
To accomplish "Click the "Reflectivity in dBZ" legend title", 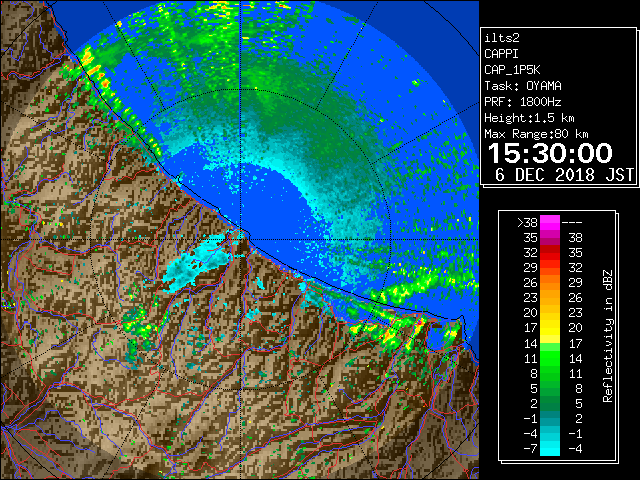I will [607, 336].
